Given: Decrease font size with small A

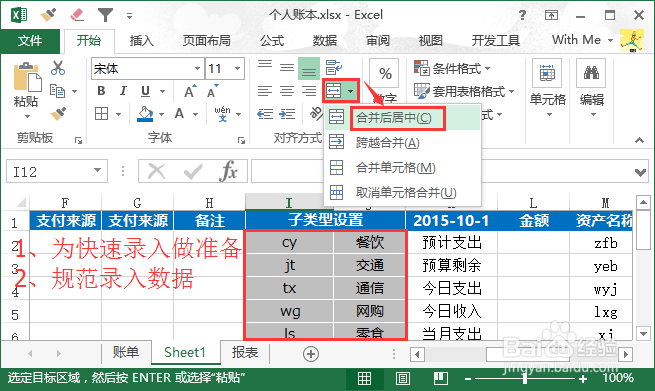Looking at the screenshot, I should coord(212,91).
